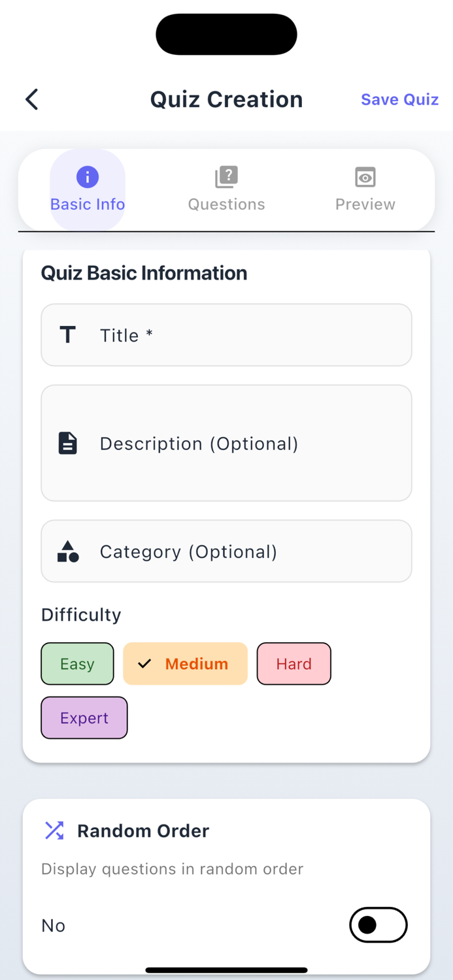Click the shapes icon next to Category
The width and height of the screenshot is (453, 980).
pyautogui.click(x=67, y=551)
